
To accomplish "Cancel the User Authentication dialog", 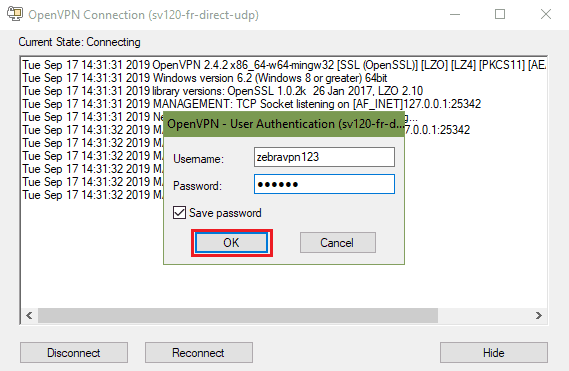I will [x=337, y=242].
